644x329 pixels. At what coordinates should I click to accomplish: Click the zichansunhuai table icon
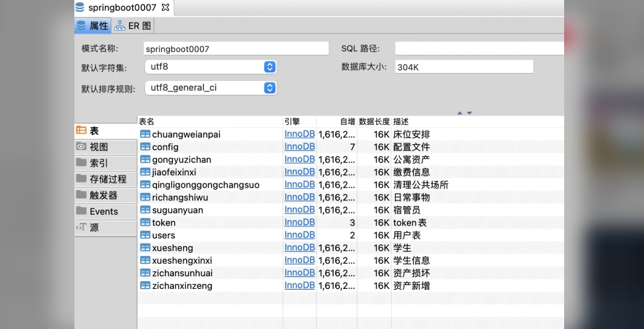coord(145,273)
